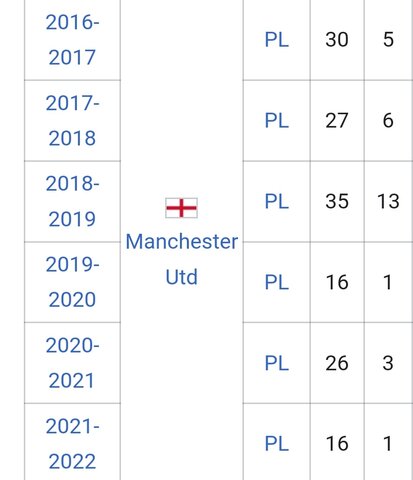Open the 2021-2022 season link

tap(72, 443)
